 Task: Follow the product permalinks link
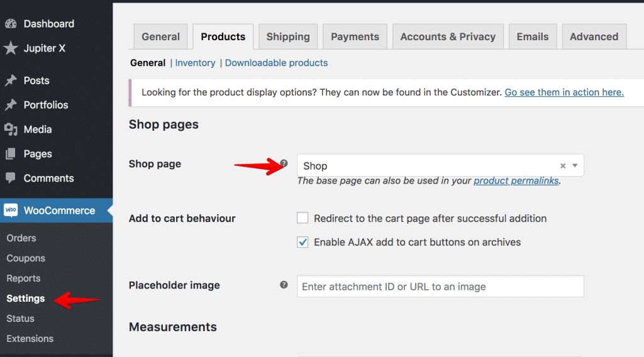coord(516,180)
